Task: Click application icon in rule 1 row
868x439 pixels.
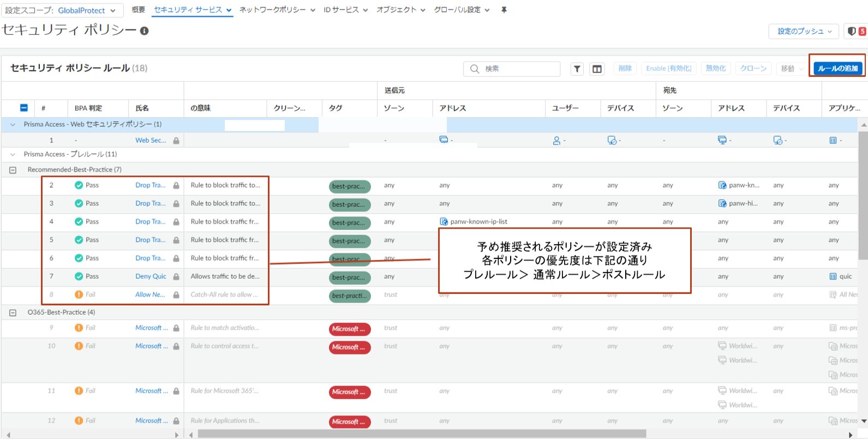Action: tap(833, 141)
